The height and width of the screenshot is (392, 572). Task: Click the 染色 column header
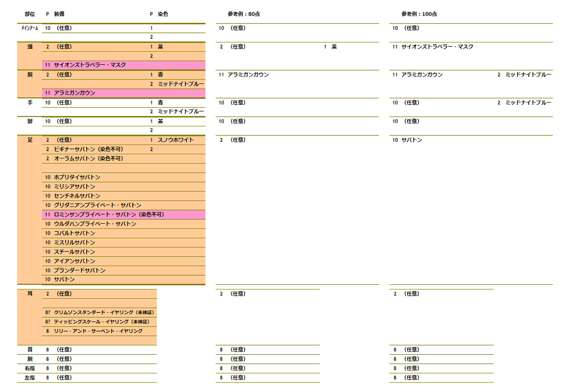click(x=163, y=14)
